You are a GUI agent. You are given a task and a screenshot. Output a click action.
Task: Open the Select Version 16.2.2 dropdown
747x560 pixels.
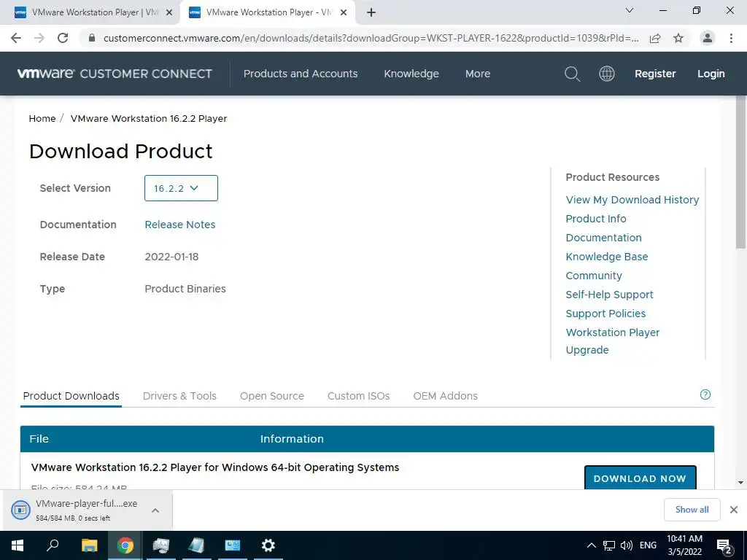coord(181,188)
